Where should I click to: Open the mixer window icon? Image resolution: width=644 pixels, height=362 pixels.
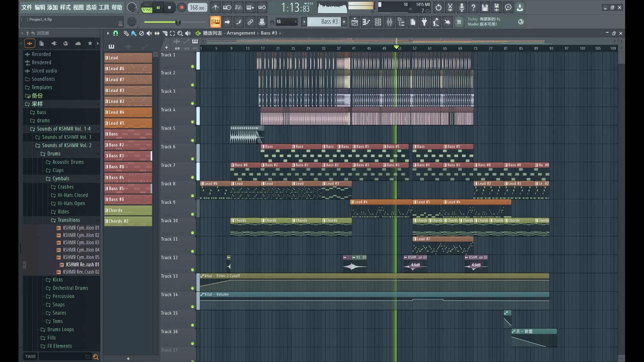point(389,22)
